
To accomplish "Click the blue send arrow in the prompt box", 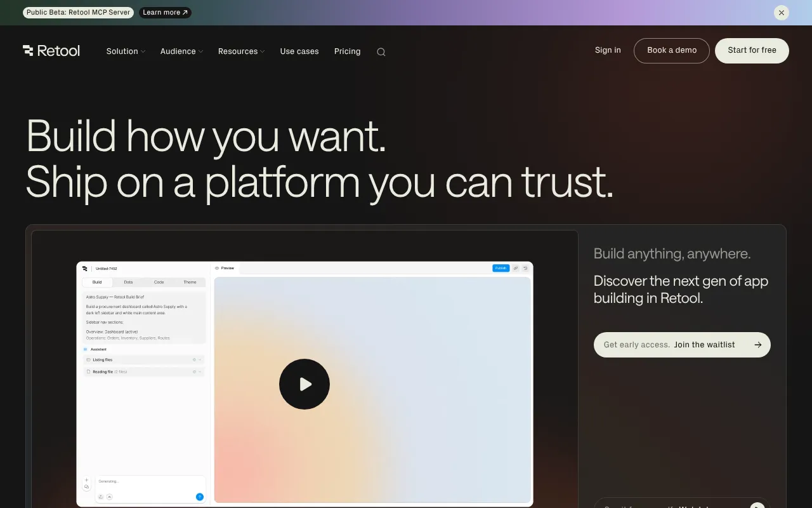I will (200, 497).
